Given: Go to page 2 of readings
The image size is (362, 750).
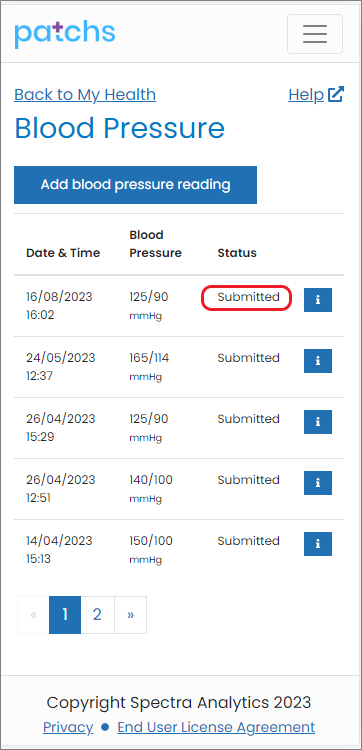Looking at the screenshot, I should [x=97, y=615].
